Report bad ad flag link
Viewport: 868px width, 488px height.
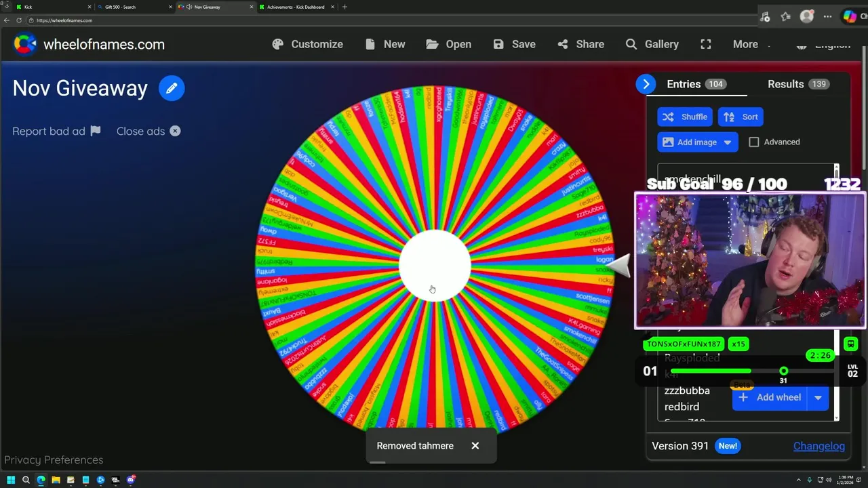56,131
